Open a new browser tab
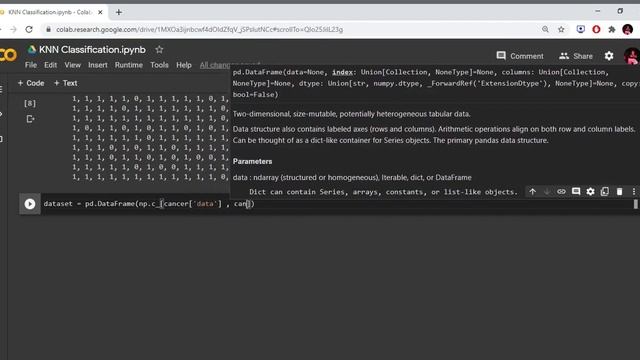640x360 pixels. (x=118, y=12)
